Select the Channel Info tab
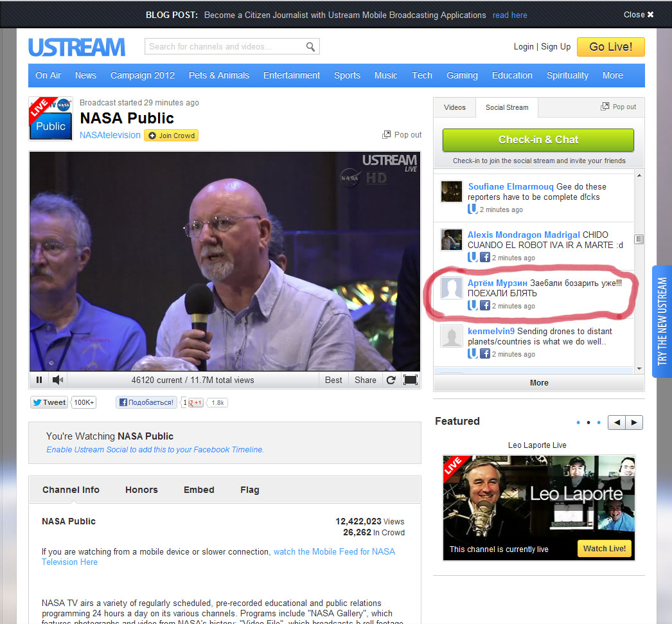This screenshot has height=624, width=672. pos(71,490)
